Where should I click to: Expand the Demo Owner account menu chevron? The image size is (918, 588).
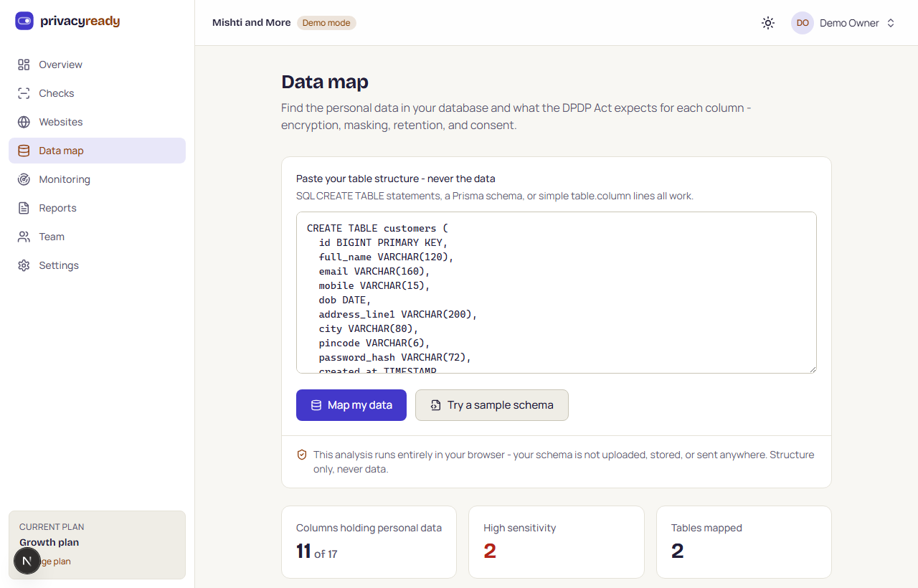(x=891, y=23)
